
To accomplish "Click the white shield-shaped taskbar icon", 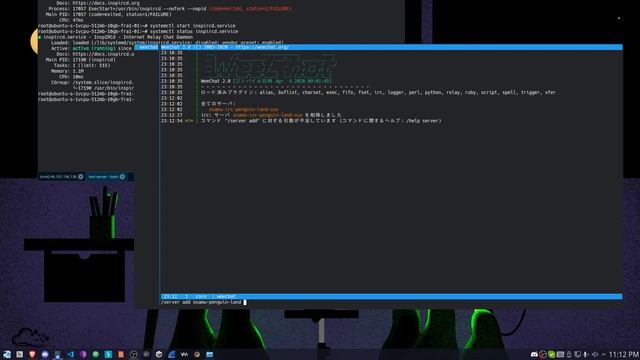I will click(159, 354).
